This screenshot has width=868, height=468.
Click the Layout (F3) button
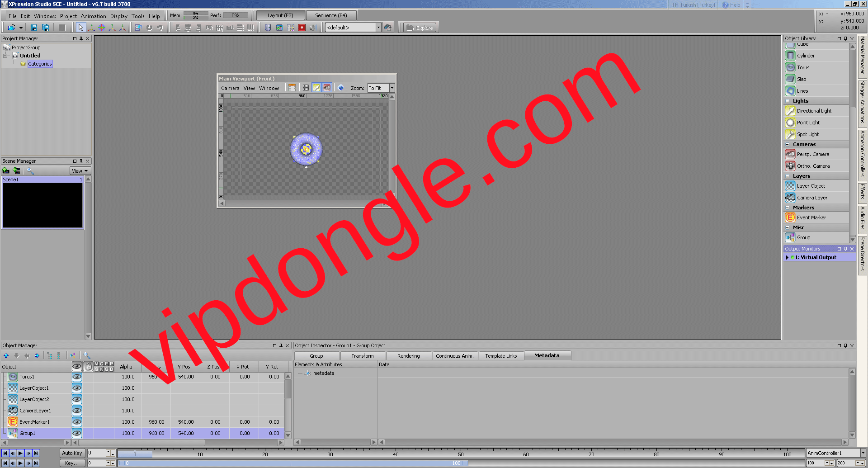tap(280, 15)
